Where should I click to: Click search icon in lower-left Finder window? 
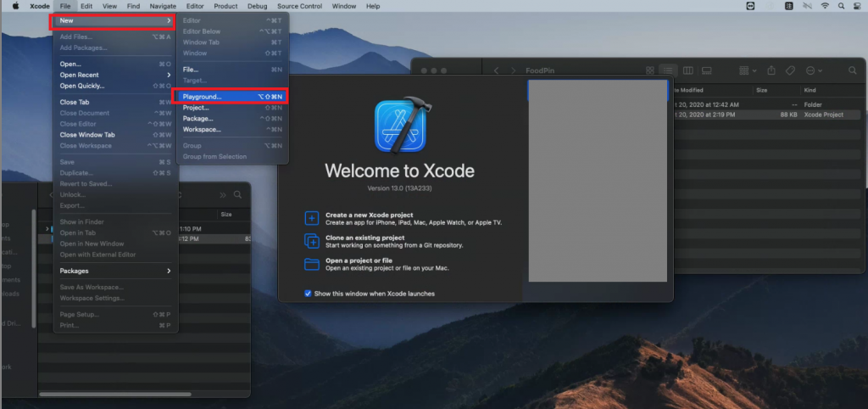pyautogui.click(x=237, y=194)
